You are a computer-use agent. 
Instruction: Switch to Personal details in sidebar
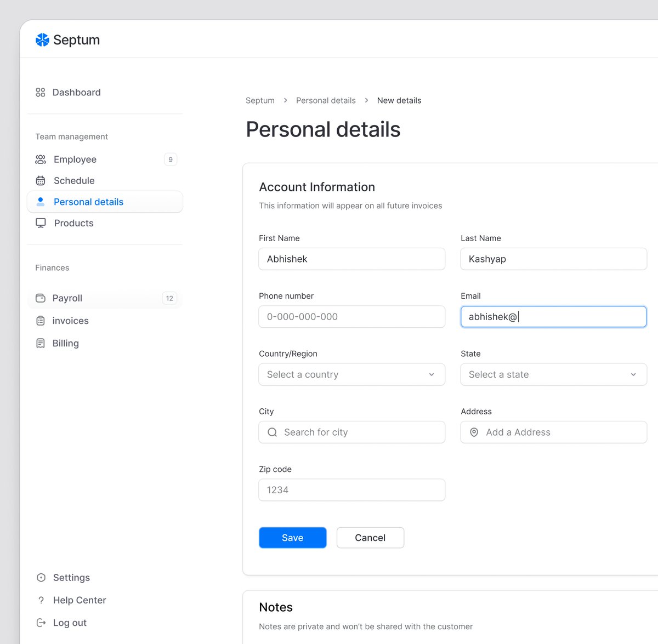click(x=88, y=202)
